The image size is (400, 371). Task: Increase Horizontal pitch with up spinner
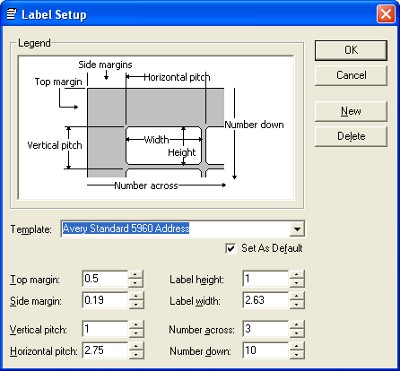(136, 346)
